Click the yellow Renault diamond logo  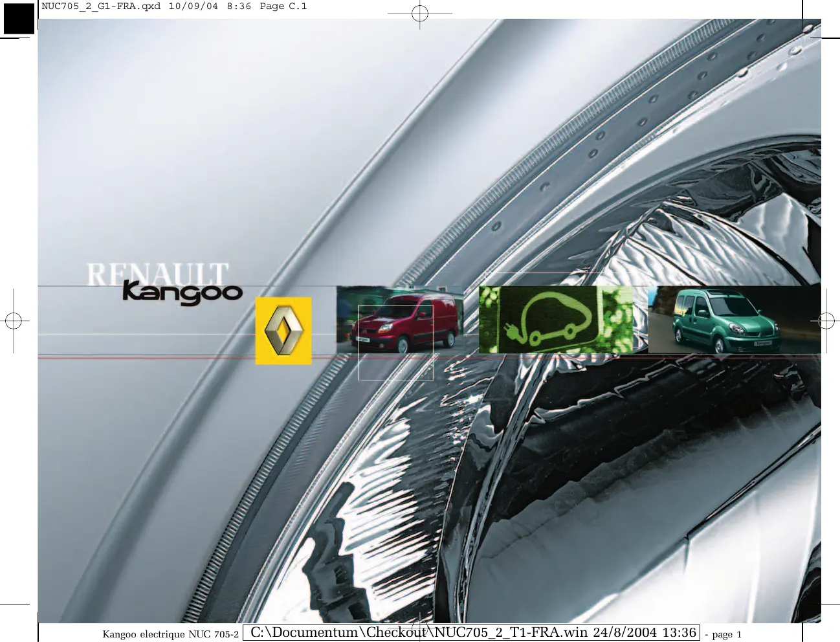(x=283, y=331)
